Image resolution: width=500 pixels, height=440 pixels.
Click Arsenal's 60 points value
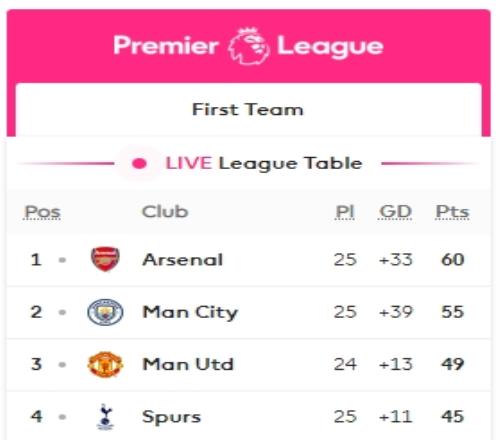coord(453,260)
